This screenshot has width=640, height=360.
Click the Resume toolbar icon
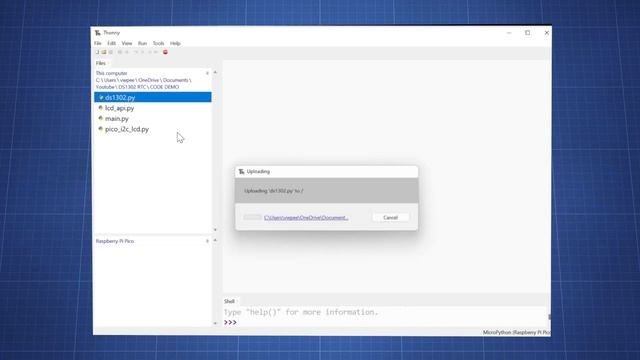coord(156,52)
